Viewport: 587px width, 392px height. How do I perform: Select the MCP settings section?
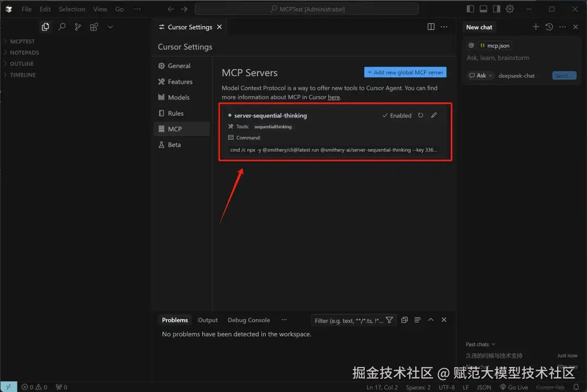click(182, 129)
